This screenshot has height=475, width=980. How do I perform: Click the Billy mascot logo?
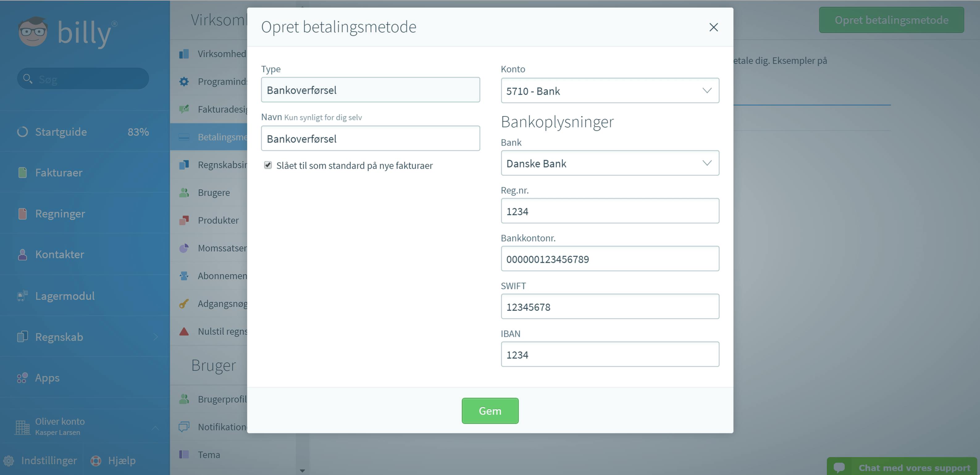[33, 31]
